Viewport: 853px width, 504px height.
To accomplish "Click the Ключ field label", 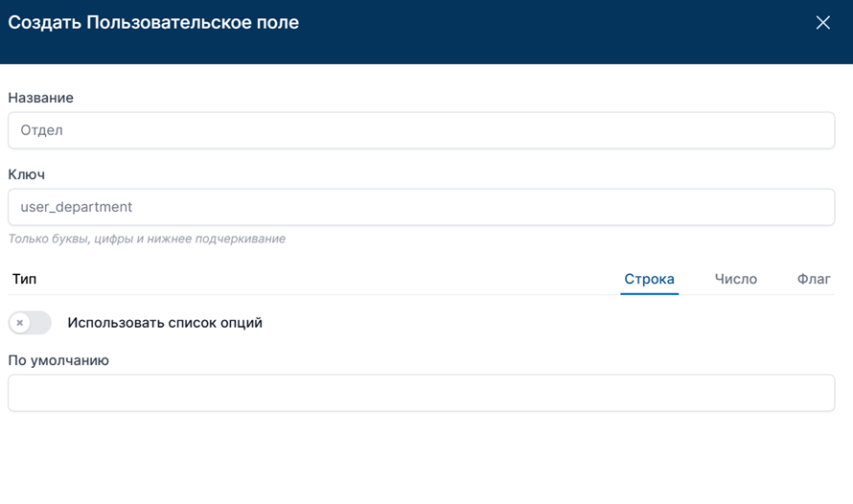I will pos(26,174).
